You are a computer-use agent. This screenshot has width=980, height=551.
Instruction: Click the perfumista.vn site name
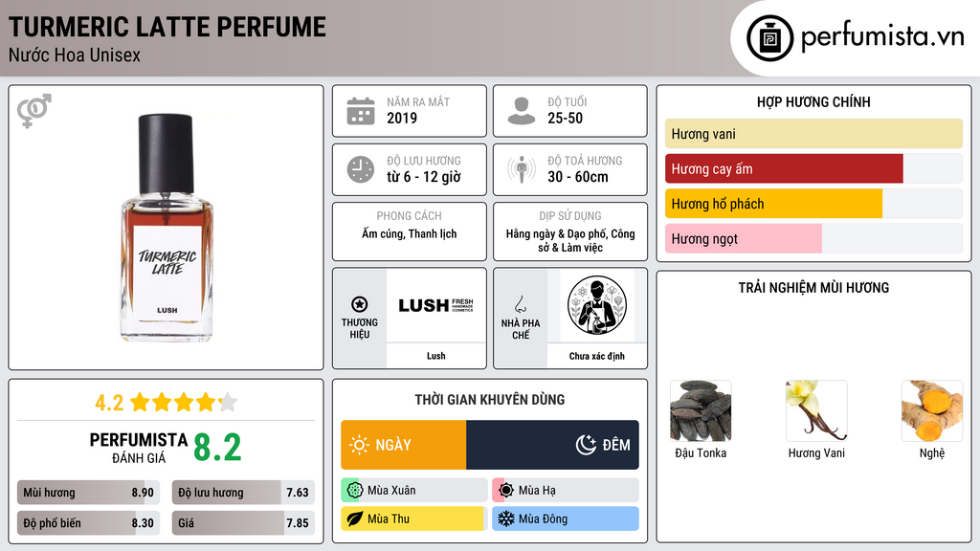point(882,36)
